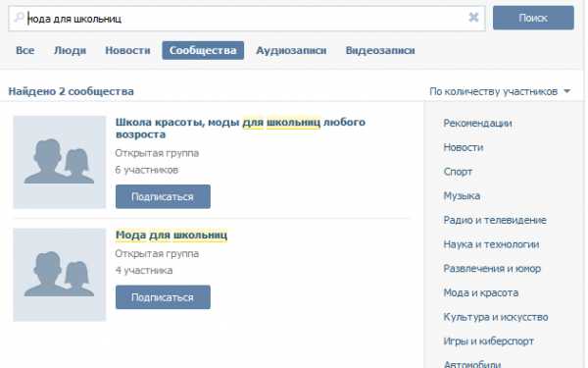588x368 pixels.
Task: Click the 'Поиск' search button
Action: (x=533, y=18)
